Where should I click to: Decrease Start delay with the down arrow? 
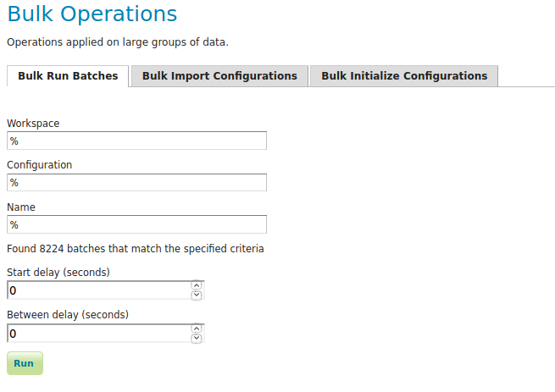point(197,295)
